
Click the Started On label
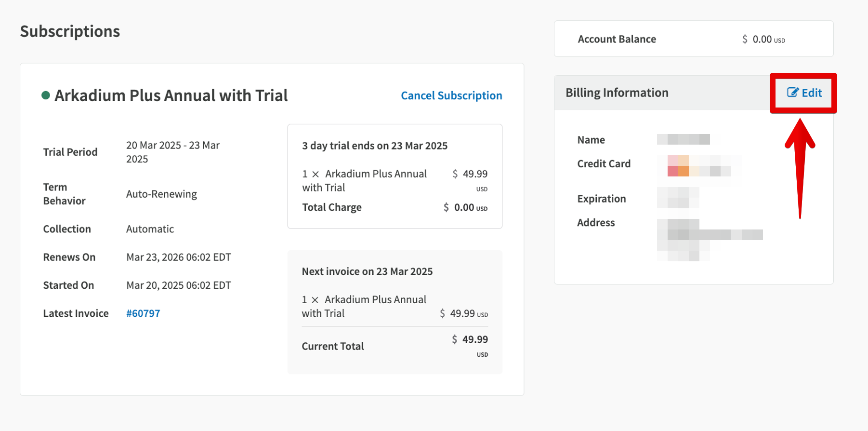[68, 285]
